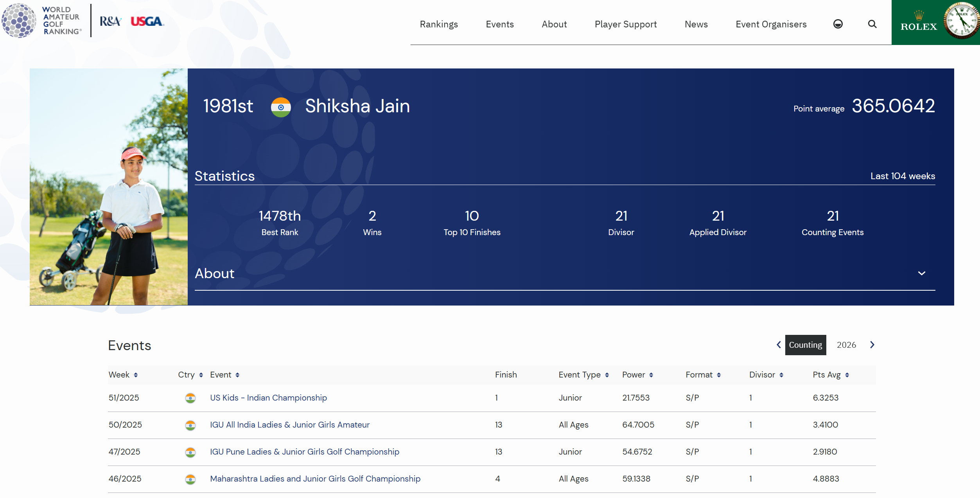
Task: Select the R&A logo in the header
Action: (x=111, y=22)
